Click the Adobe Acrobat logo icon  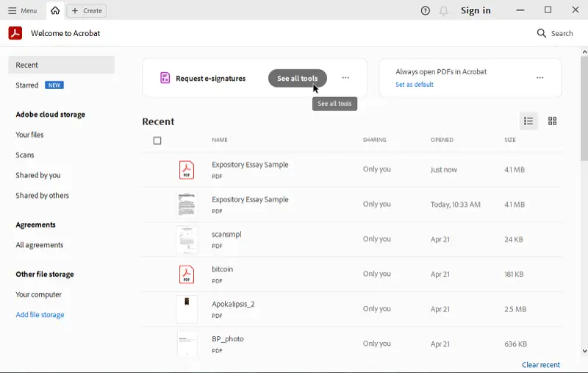[x=15, y=33]
